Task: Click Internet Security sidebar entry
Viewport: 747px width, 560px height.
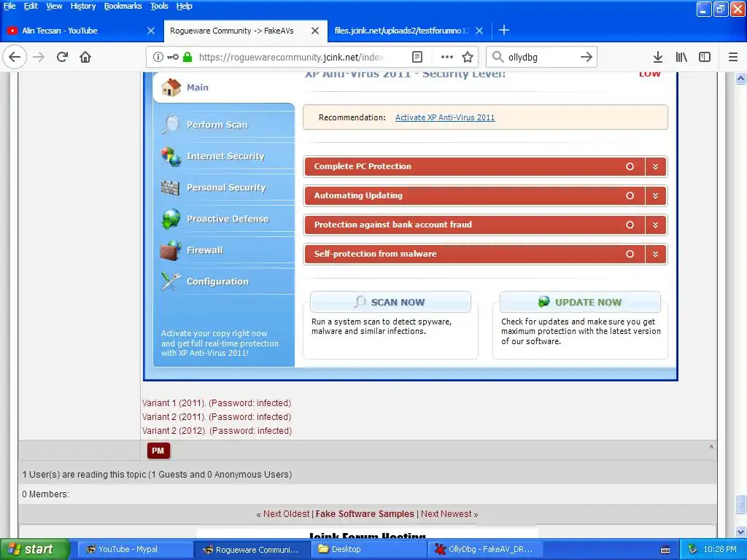Action: coord(225,156)
